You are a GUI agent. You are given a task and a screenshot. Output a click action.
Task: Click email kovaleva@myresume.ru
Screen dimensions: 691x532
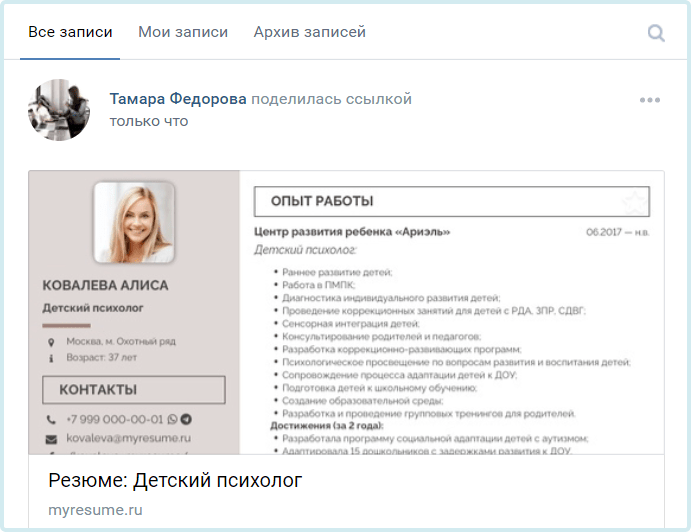129,438
